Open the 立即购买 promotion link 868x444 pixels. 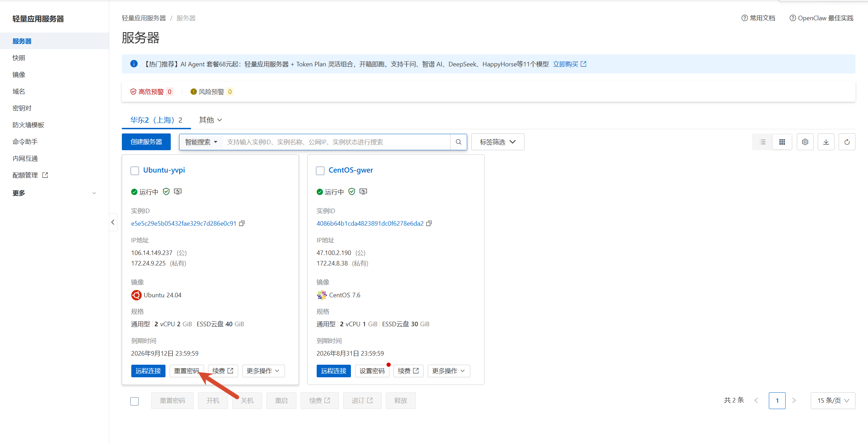(570, 64)
